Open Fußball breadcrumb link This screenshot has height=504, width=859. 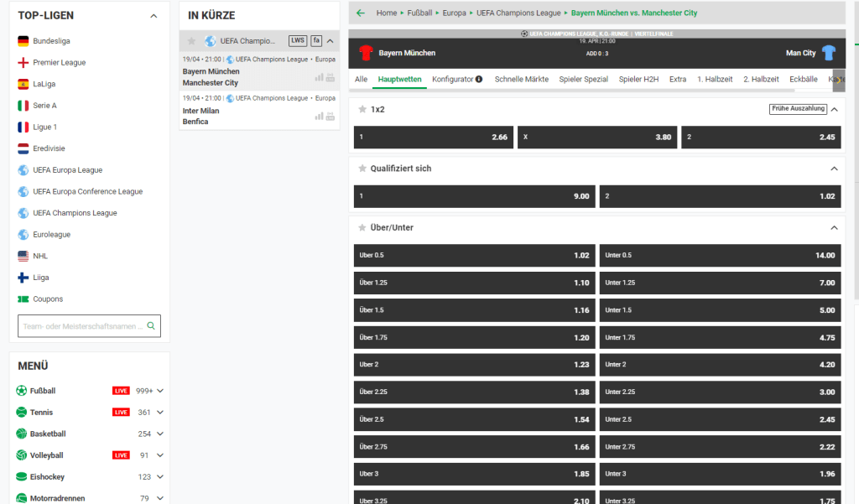[419, 13]
